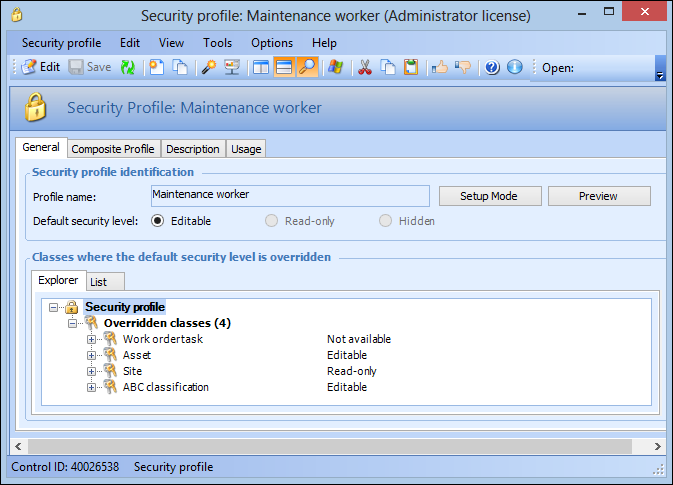673x485 pixels.
Task: Click the green Refresh icon
Action: 128,67
